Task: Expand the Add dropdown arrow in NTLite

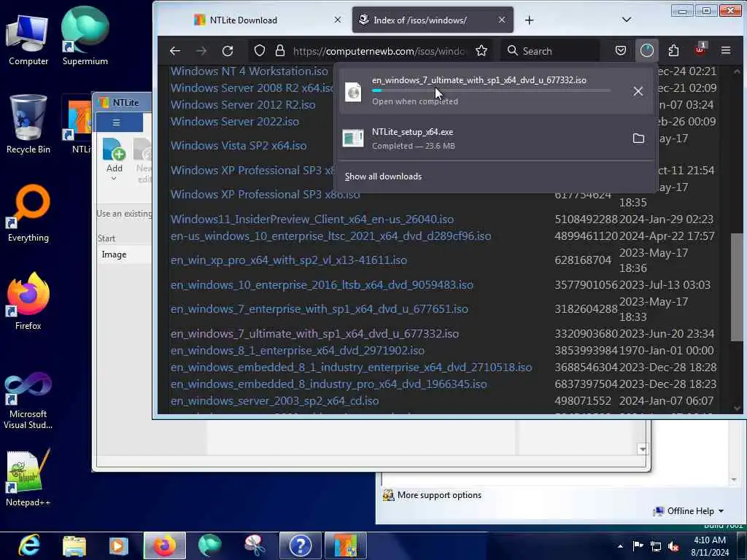Action: [x=114, y=179]
